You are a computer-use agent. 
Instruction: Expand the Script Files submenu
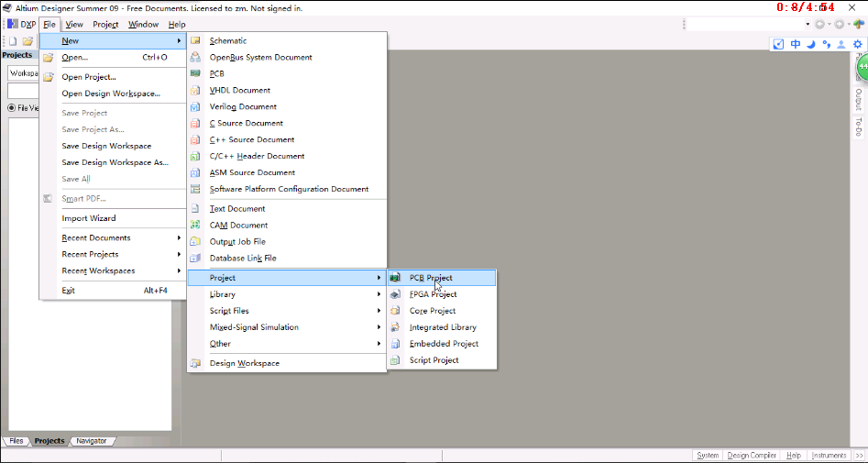[287, 311]
